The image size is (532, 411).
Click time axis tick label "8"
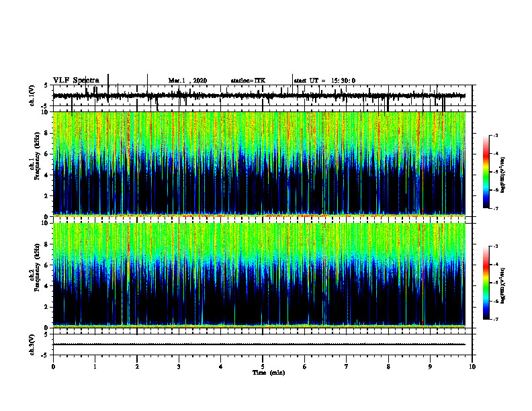coord(388,367)
